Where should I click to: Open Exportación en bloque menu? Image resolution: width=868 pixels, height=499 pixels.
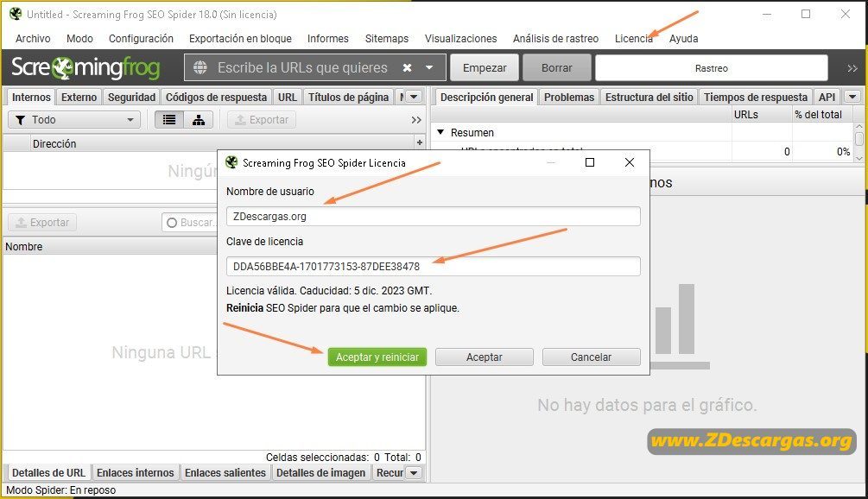[240, 39]
